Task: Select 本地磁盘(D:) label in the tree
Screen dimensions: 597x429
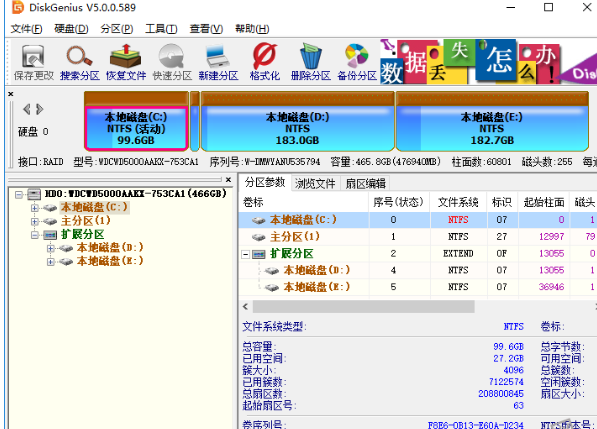Action: coord(110,248)
